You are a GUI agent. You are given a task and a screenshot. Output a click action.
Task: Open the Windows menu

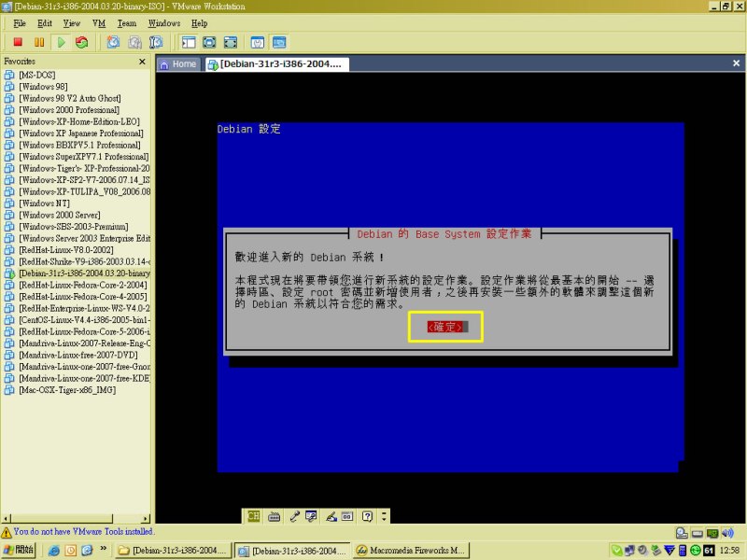164,23
